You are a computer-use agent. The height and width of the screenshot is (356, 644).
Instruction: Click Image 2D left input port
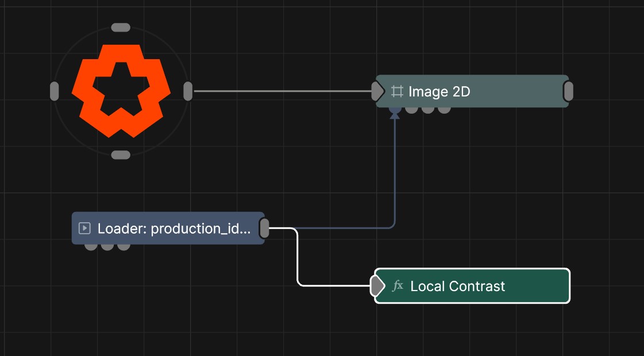coord(377,91)
